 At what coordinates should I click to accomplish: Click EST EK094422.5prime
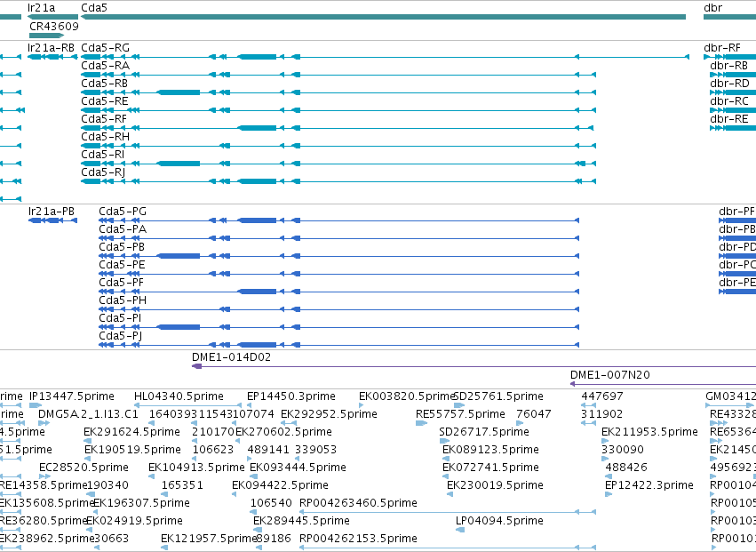(x=280, y=485)
